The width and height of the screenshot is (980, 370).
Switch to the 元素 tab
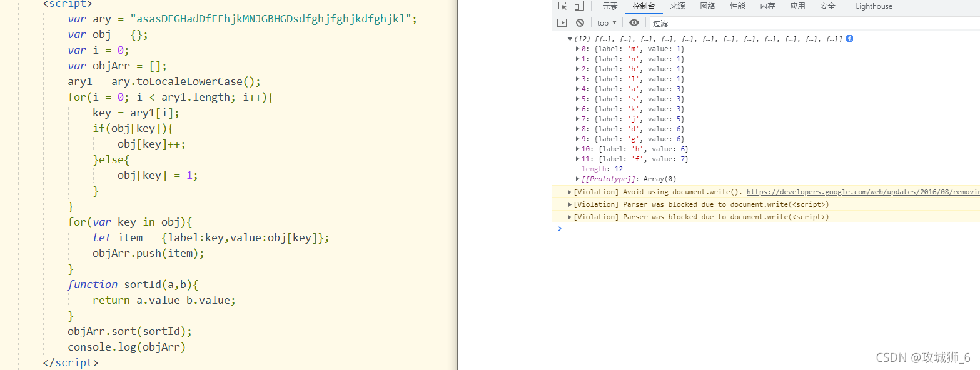(x=610, y=6)
